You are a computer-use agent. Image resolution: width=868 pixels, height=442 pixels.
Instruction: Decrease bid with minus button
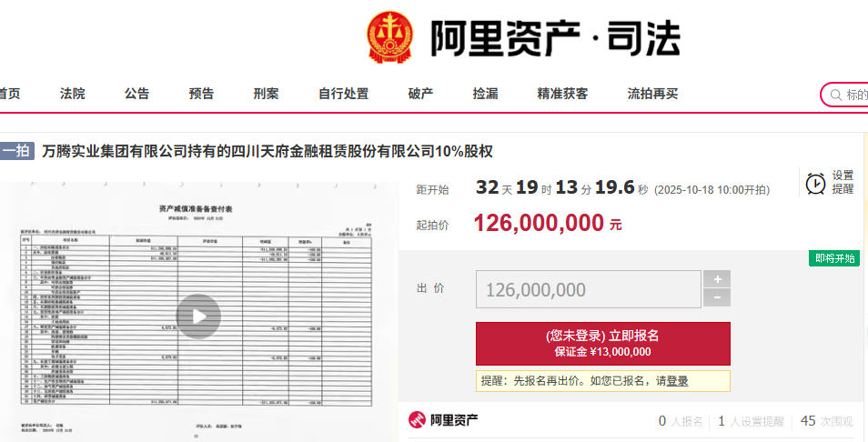click(717, 298)
